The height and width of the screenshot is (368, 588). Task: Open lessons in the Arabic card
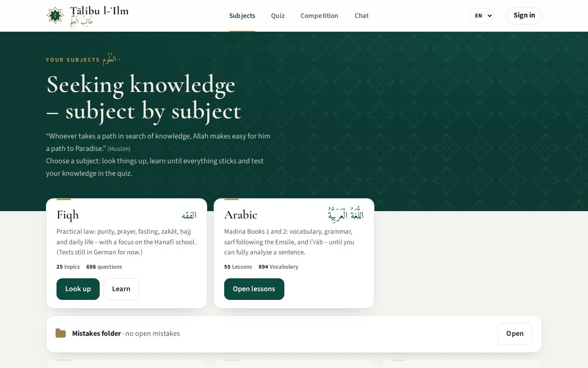(254, 289)
